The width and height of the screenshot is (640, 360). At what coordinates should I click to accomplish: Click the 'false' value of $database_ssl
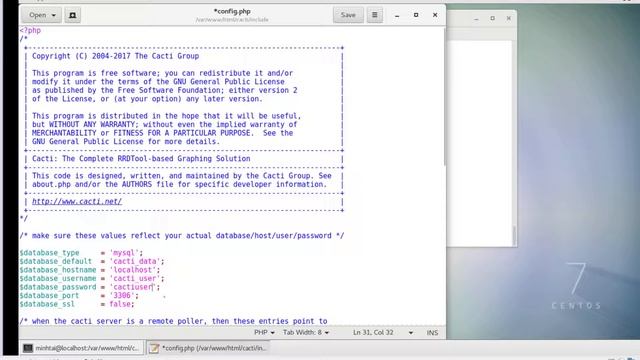coord(120,304)
